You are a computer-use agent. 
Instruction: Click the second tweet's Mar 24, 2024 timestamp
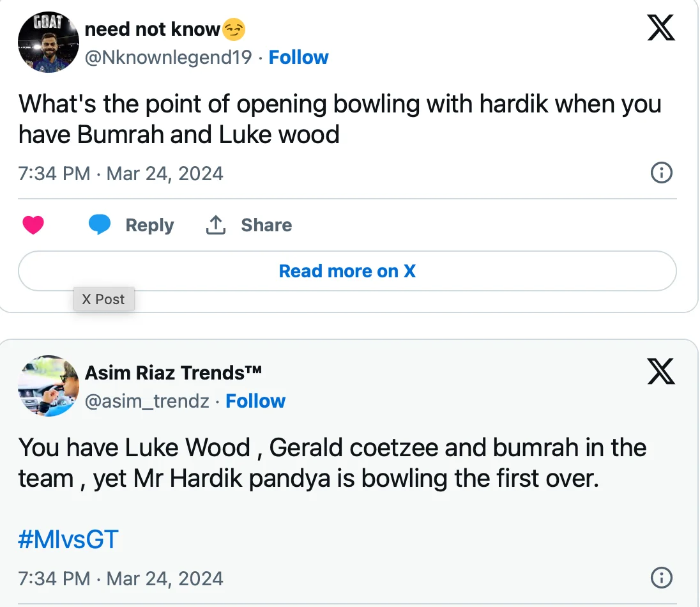[165, 579]
